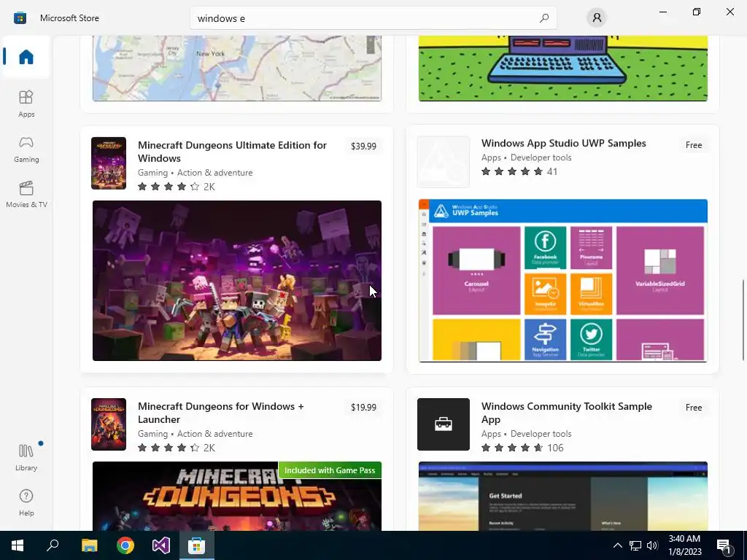Click Windows App Studio UWP Samples app icon
Image resolution: width=747 pixels, height=560 pixels.
click(444, 162)
